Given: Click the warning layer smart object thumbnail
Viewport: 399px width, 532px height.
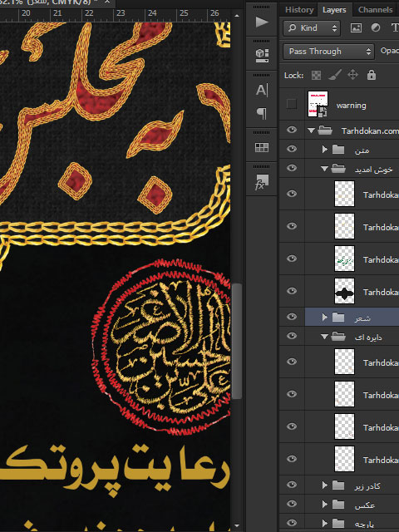Looking at the screenshot, I should point(318,104).
